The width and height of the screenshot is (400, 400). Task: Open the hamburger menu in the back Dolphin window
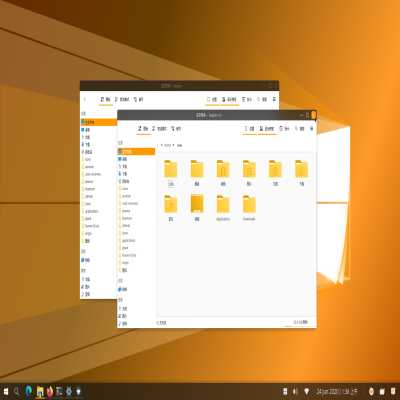[x=274, y=99]
